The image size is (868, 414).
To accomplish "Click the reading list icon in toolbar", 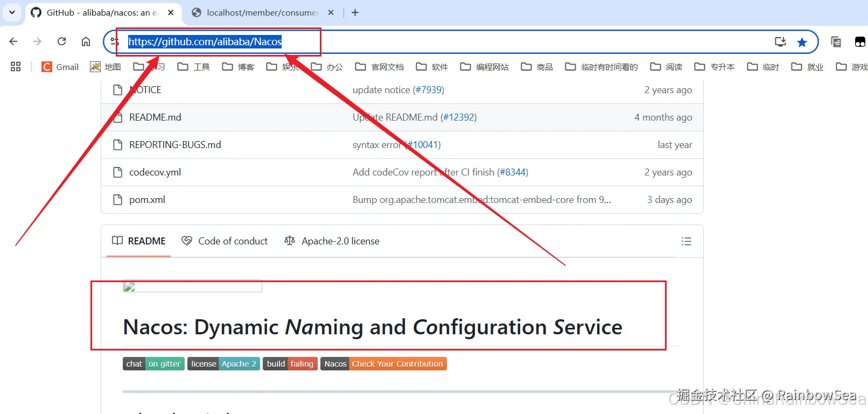I will pos(836,41).
